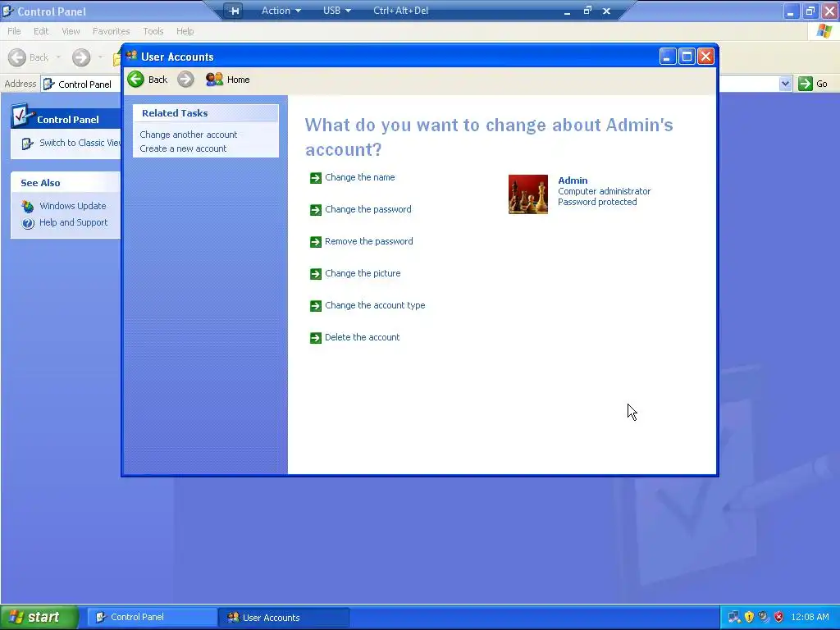Screen dimensions: 840x630
Task: Minimize the User Accounts window
Action: coord(668,57)
